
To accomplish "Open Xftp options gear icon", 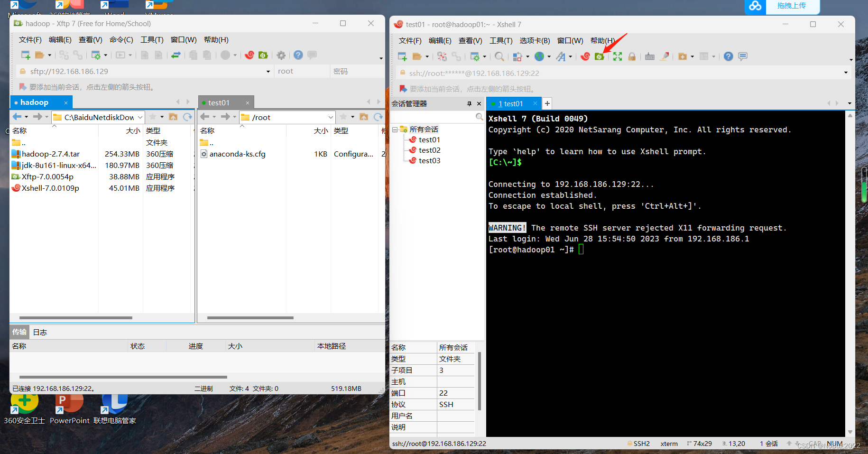I will pyautogui.click(x=281, y=55).
